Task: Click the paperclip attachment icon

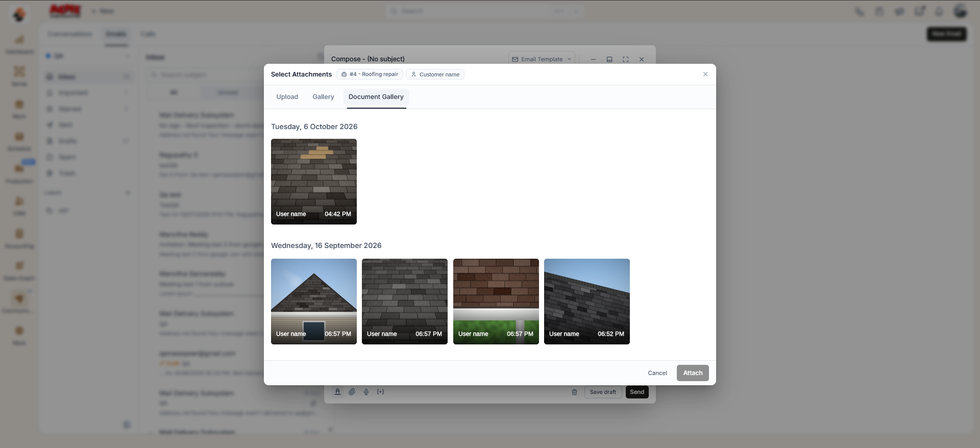Action: 352,392
